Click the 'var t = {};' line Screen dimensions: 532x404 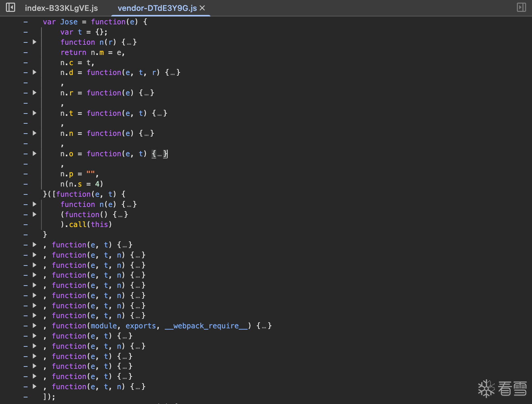click(84, 32)
